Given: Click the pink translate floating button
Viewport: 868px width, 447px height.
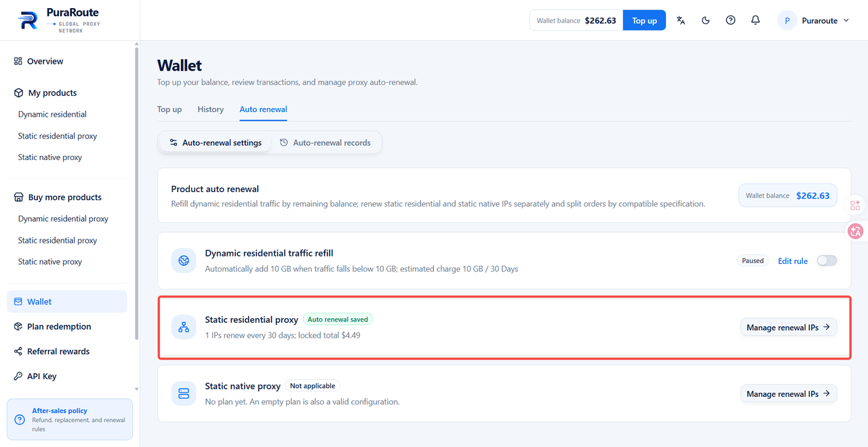Looking at the screenshot, I should click(856, 231).
